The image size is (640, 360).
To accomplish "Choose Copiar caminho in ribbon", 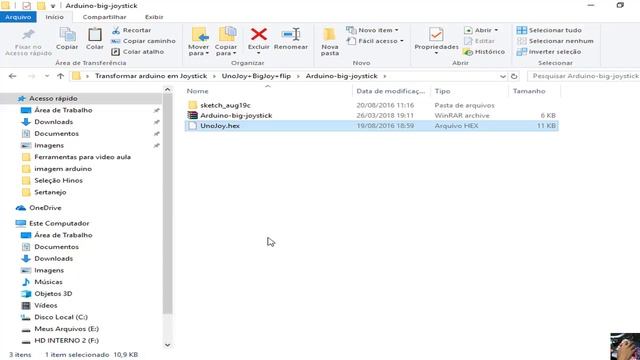I will [x=143, y=41].
